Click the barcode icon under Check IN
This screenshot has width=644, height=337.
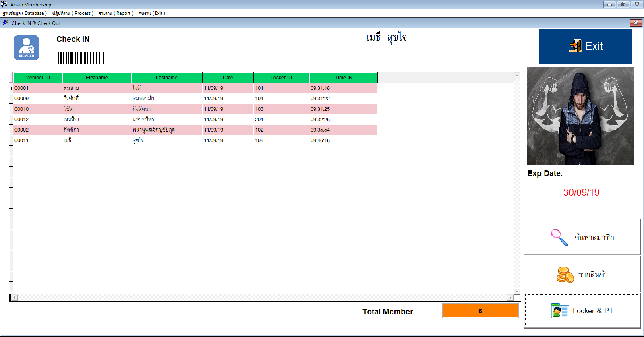[81, 58]
